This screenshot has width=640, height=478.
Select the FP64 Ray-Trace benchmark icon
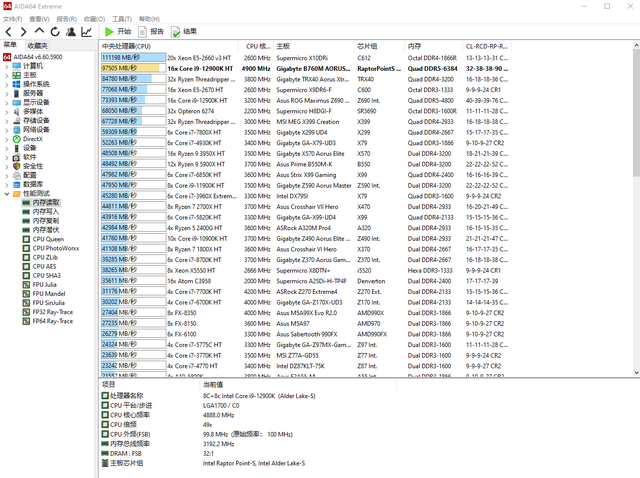click(26, 321)
